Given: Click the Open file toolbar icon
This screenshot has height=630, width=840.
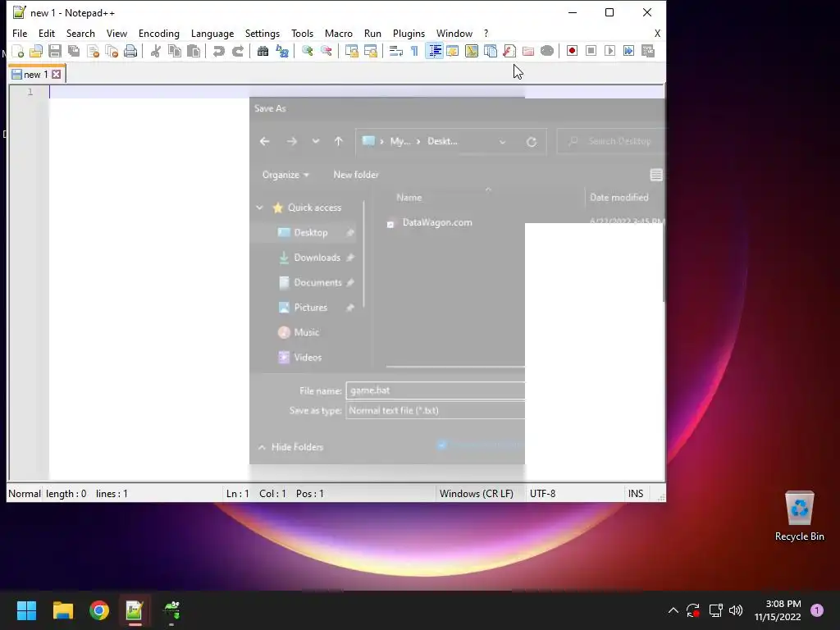Looking at the screenshot, I should [x=36, y=51].
